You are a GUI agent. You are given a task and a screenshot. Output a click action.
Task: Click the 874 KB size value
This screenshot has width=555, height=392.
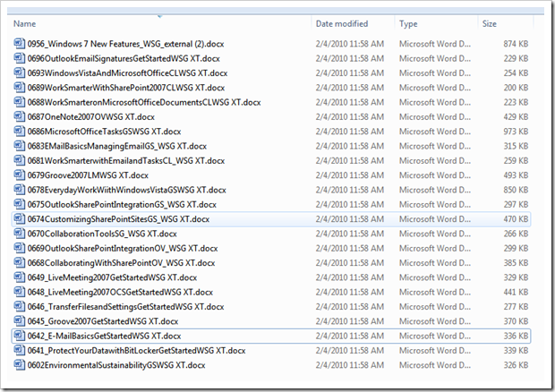pyautogui.click(x=516, y=44)
